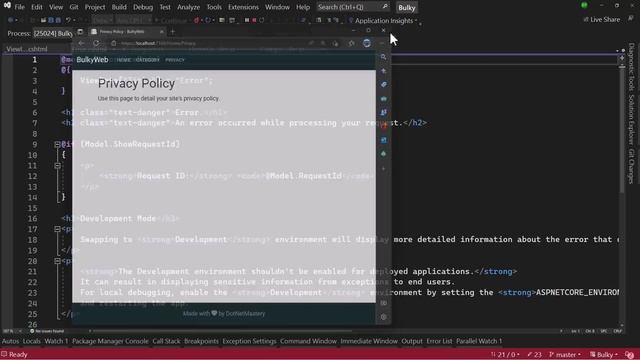Click the browser sidebar green tree icon
The image size is (640, 360).
click(383, 154)
